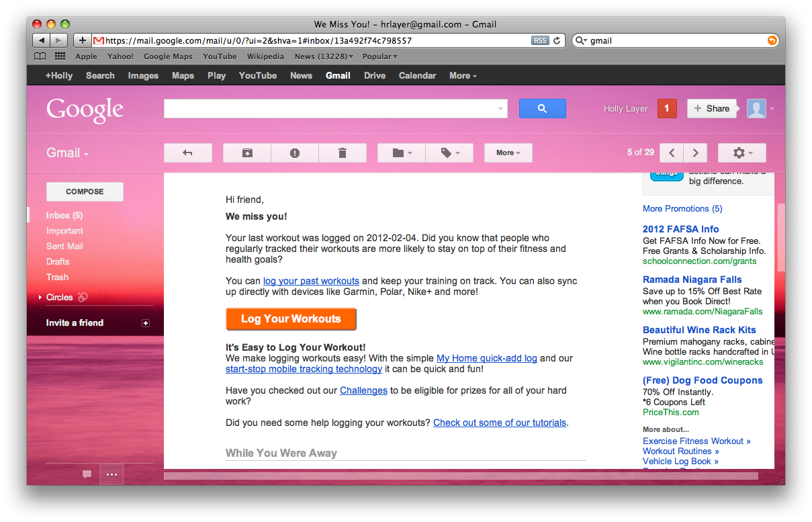The width and height of the screenshot is (812, 522).
Task: Archive this email with the archive icon
Action: click(247, 153)
